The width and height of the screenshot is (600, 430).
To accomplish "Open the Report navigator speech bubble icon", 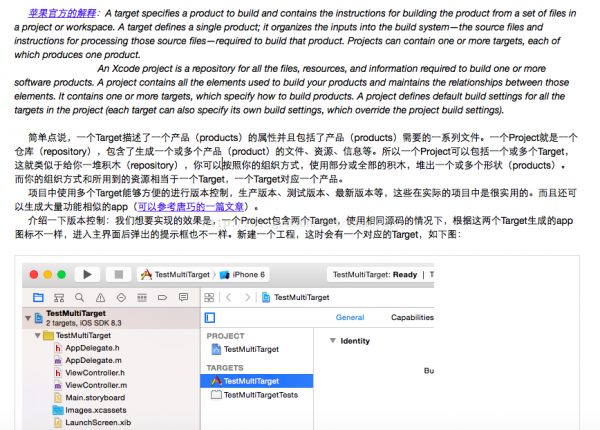I will coord(184,297).
